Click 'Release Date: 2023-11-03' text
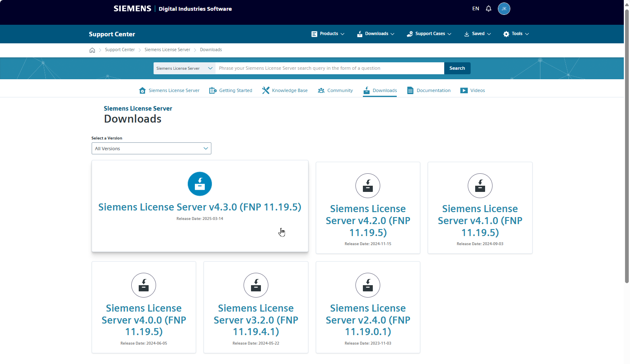The width and height of the screenshot is (630, 364). tap(368, 343)
